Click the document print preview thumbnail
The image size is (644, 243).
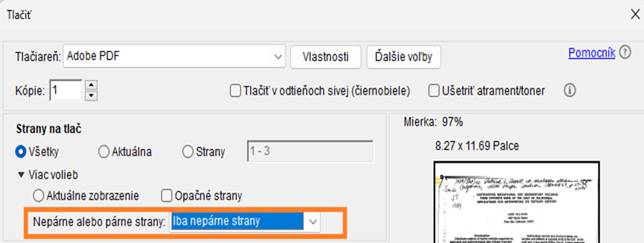click(516, 203)
